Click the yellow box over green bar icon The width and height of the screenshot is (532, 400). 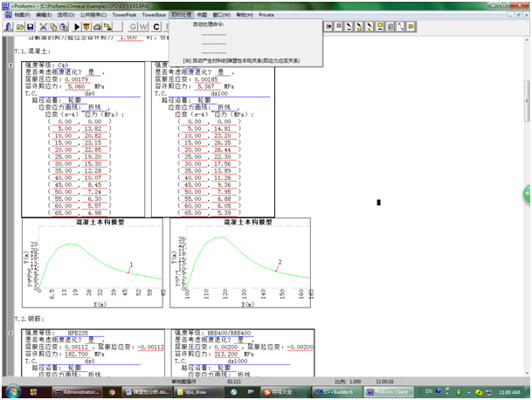tap(380, 26)
